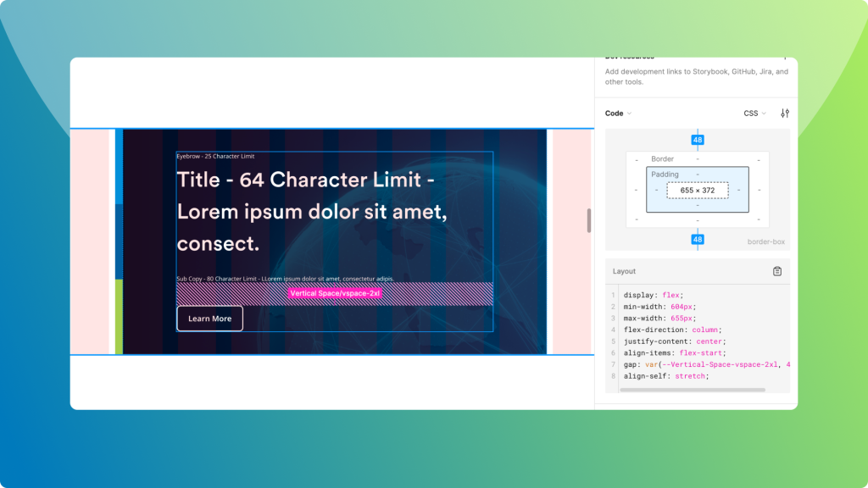Click the align-items: flex-start code line
Image resolution: width=868 pixels, height=488 pixels.
tap(674, 353)
